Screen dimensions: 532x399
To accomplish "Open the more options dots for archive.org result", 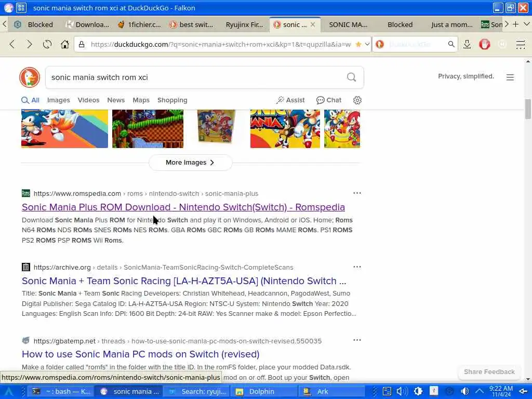I will [357, 267].
